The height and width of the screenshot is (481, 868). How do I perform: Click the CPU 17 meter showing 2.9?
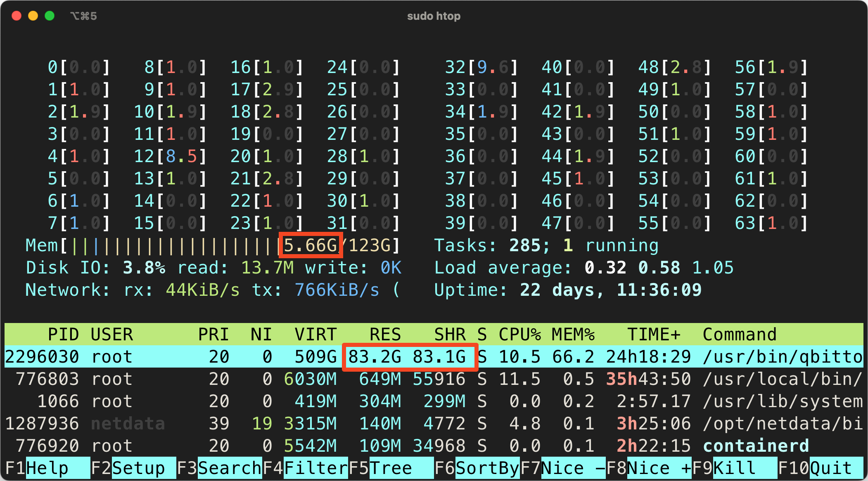point(267,90)
